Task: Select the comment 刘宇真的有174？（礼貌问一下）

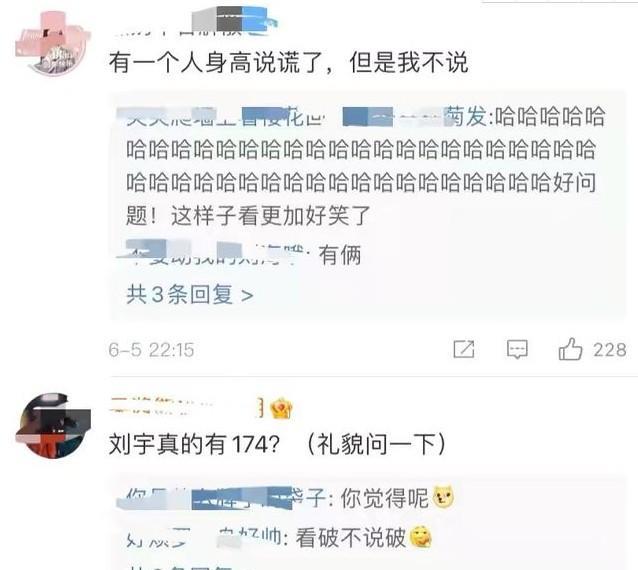Action: pos(277,443)
